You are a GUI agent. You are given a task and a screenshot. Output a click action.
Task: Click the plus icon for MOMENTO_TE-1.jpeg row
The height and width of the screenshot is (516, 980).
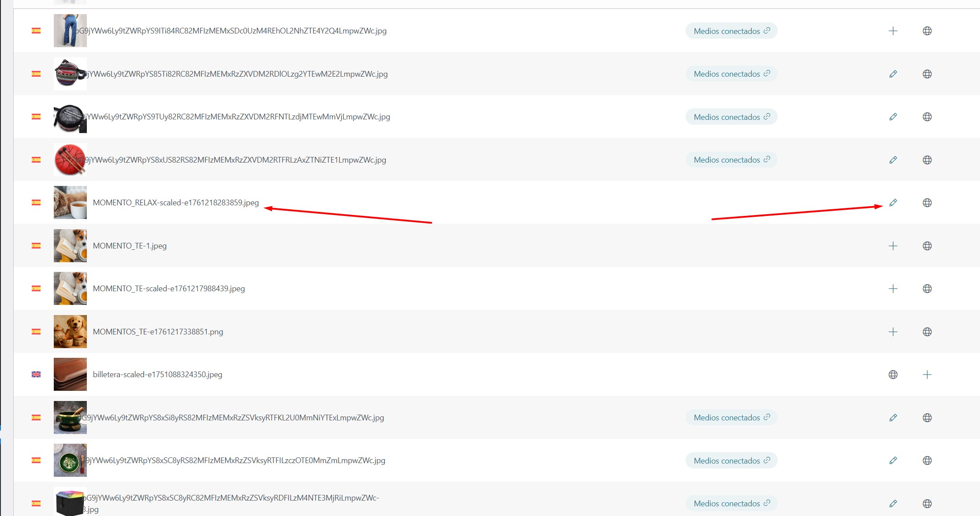[893, 246]
